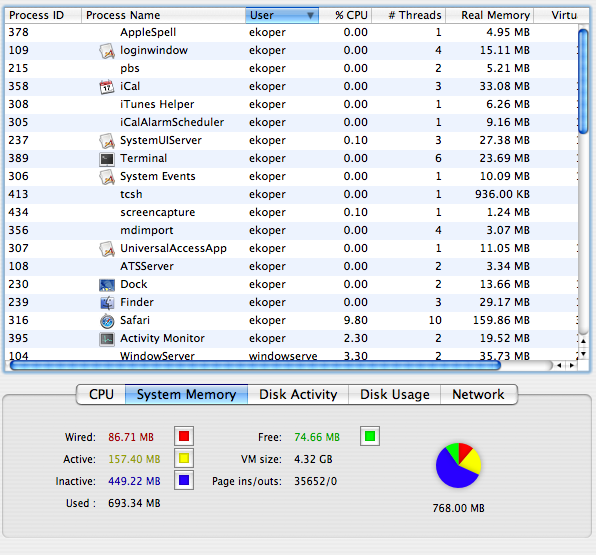
Task: Click Free value 74.66 MB
Action: [x=317, y=437]
